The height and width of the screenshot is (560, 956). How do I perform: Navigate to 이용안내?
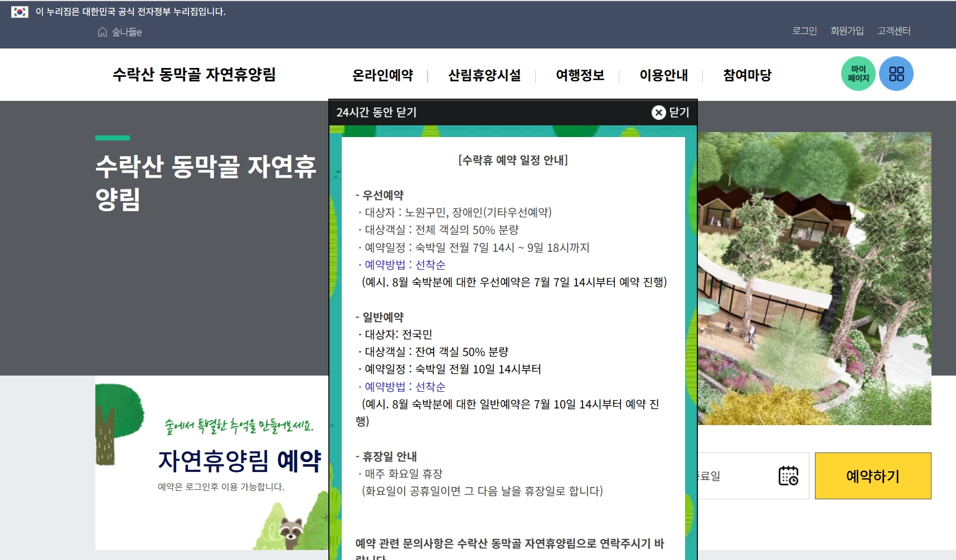click(664, 75)
